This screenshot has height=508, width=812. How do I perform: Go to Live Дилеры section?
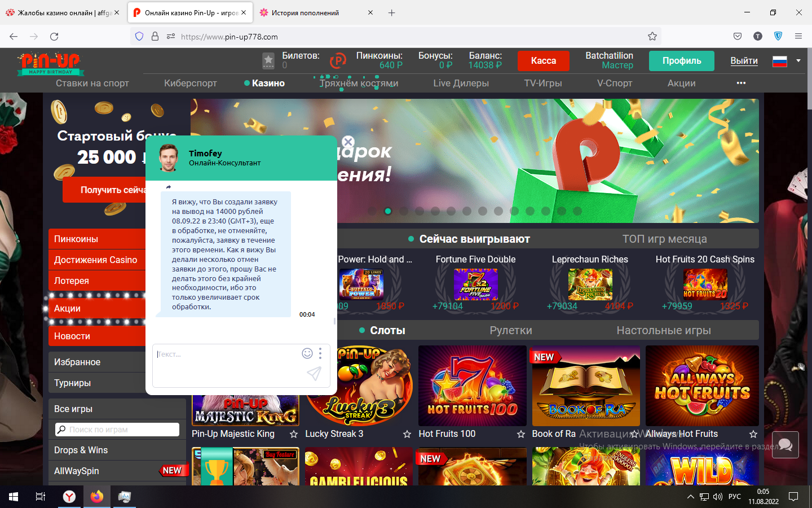click(x=461, y=83)
